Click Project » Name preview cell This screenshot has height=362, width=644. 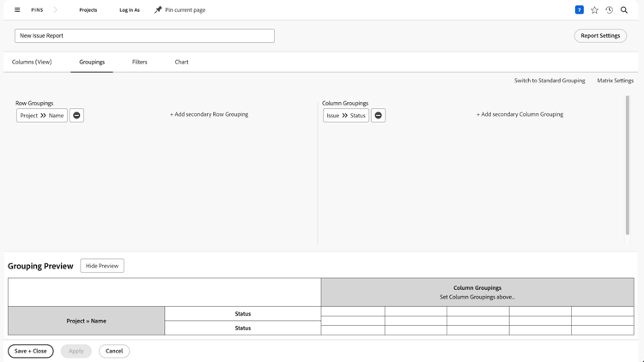pyautogui.click(x=86, y=321)
